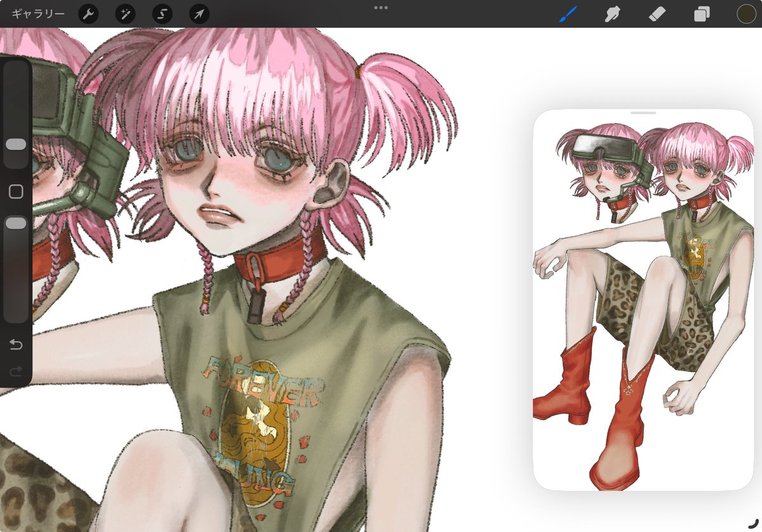Undo the last stroke with the undo arrow
This screenshot has width=762, height=532.
(16, 345)
